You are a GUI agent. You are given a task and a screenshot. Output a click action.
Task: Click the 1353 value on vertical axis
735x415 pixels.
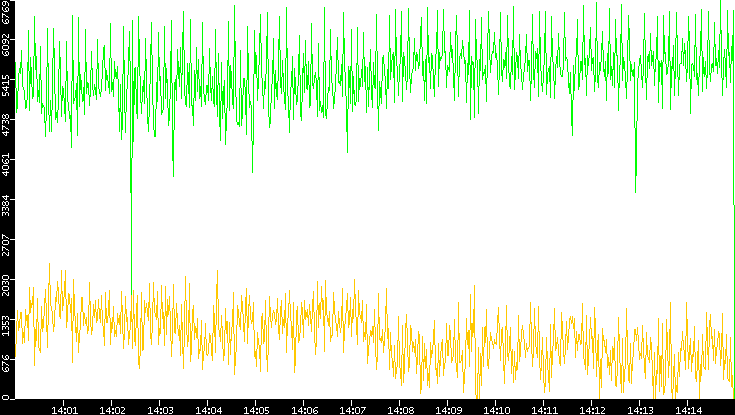pyautogui.click(x=5, y=326)
